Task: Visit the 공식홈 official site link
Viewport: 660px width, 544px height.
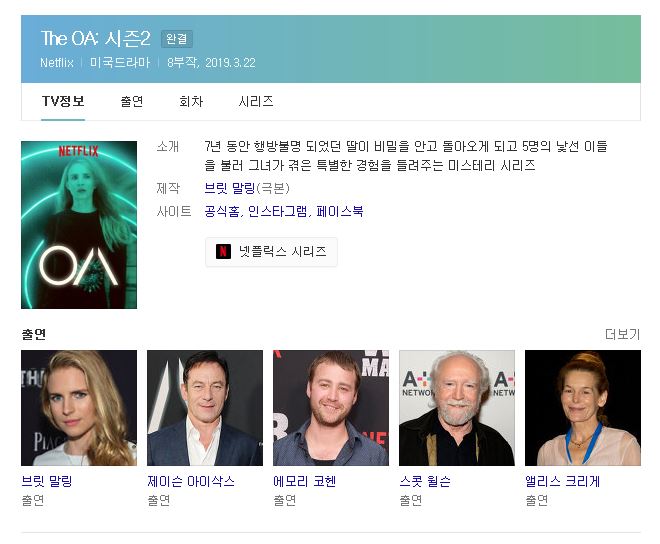Action: tap(222, 211)
